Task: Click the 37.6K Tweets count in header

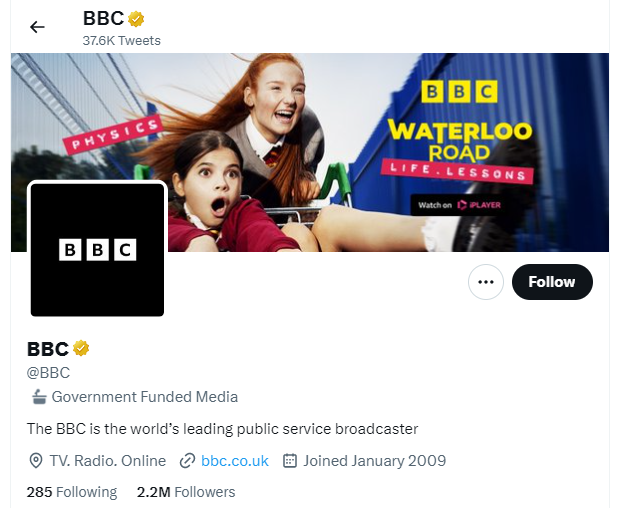Action: click(122, 41)
